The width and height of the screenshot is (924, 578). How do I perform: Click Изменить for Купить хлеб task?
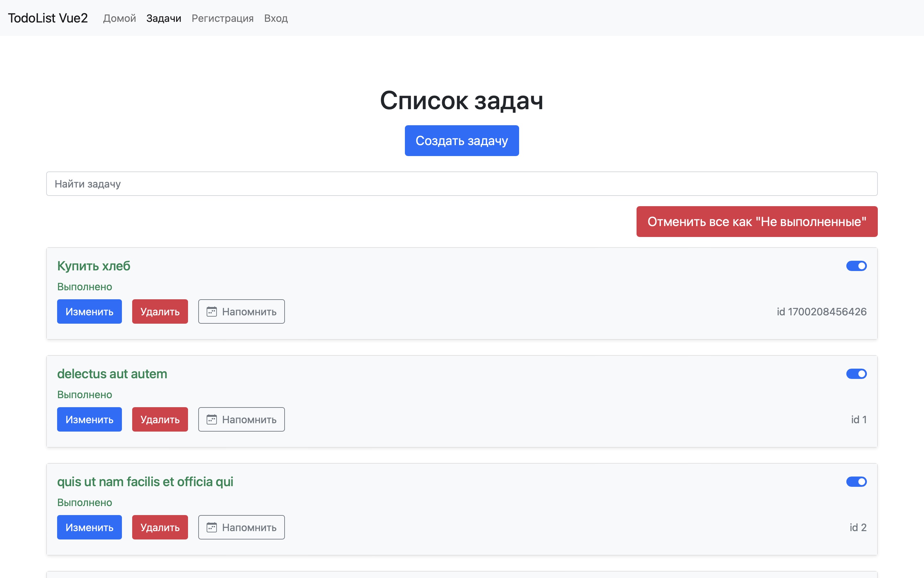89,311
